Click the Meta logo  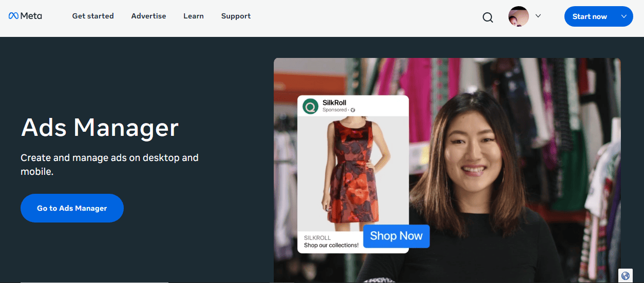point(25,16)
